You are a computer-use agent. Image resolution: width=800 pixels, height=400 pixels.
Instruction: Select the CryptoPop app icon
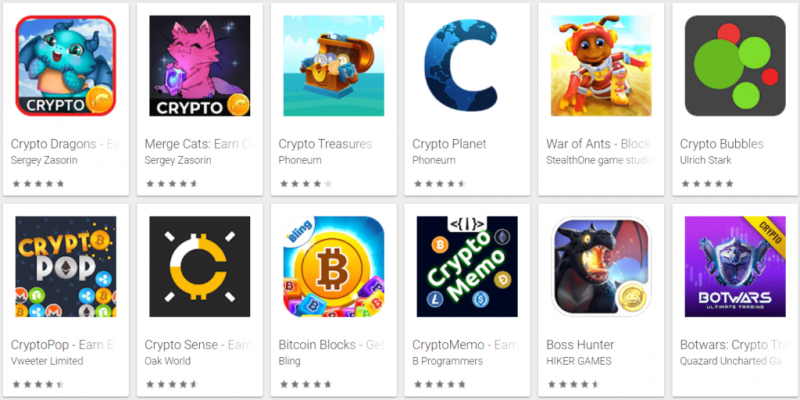(66, 266)
